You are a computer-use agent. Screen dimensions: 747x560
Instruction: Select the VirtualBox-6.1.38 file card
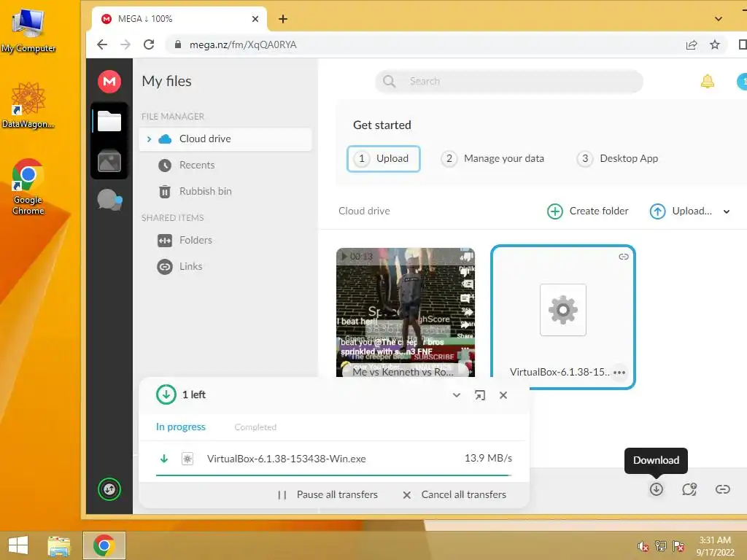click(563, 317)
